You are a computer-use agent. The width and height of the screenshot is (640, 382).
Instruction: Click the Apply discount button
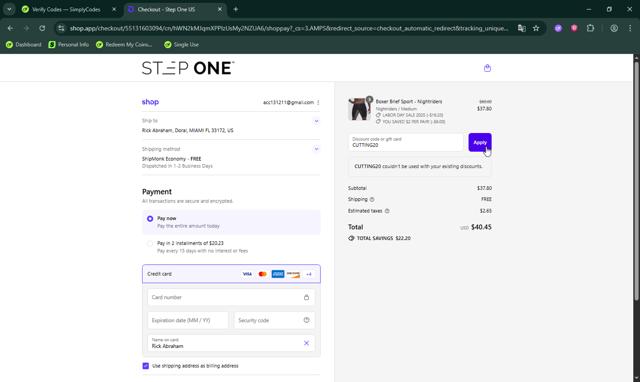480,142
